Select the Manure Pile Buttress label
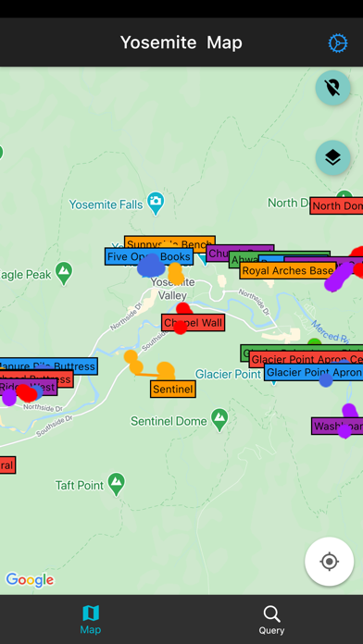363x644 pixels. 48,366
